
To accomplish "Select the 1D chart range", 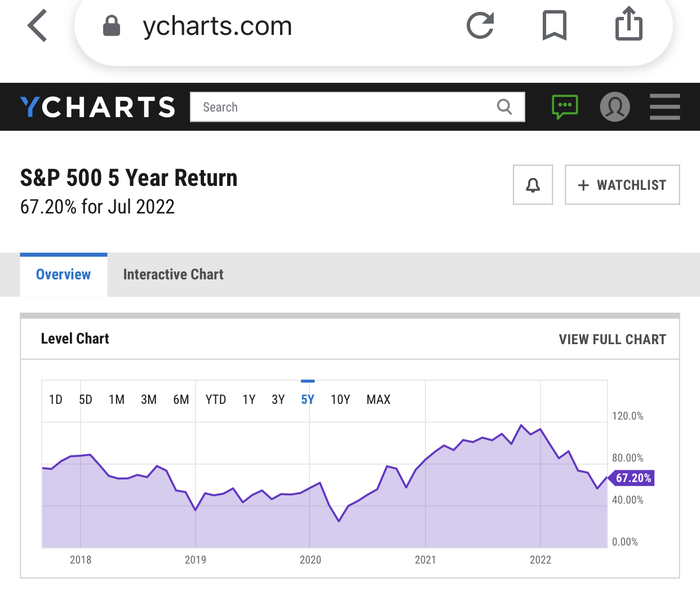I will pyautogui.click(x=55, y=399).
